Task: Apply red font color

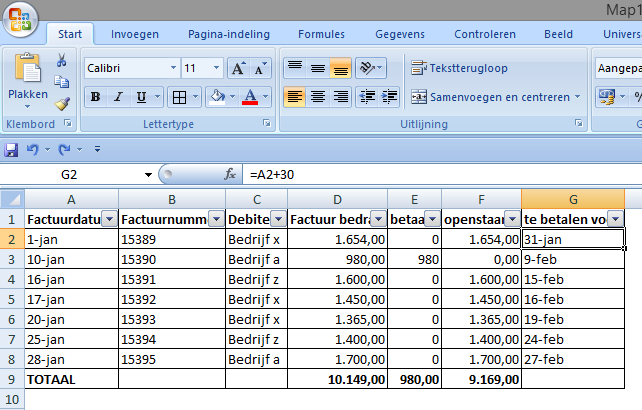Action: (x=250, y=97)
